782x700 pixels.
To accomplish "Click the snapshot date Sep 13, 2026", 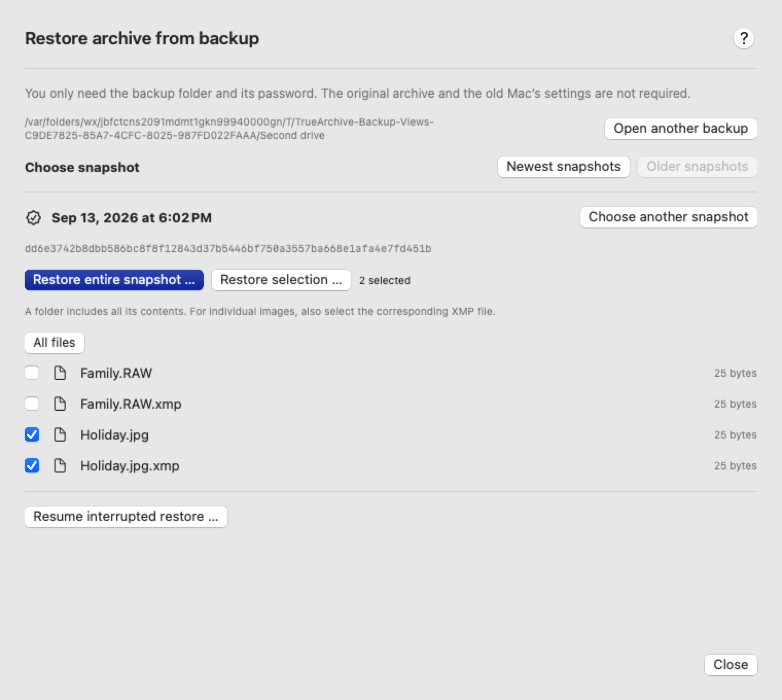I will [132, 218].
